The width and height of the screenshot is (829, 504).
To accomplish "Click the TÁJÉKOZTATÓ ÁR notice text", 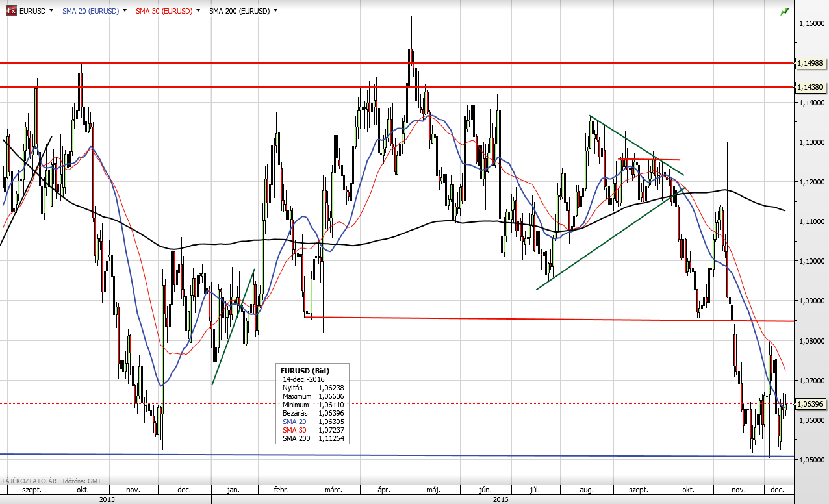I will click(29, 481).
